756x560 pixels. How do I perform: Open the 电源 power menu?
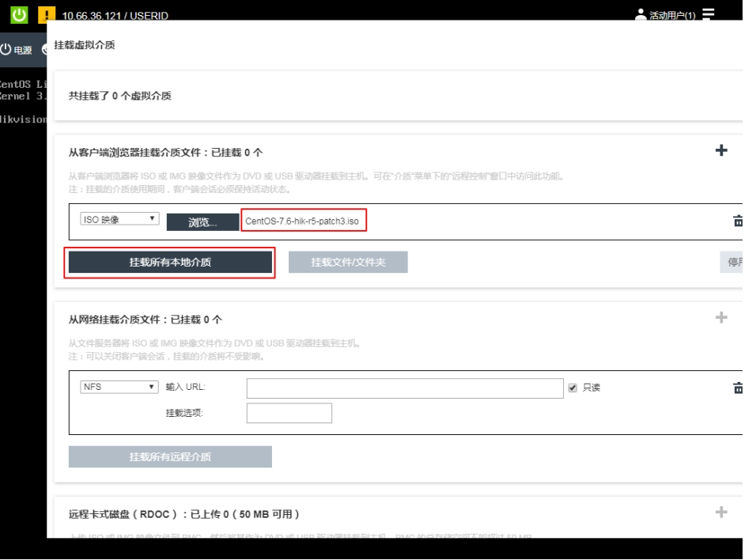pyautogui.click(x=16, y=50)
